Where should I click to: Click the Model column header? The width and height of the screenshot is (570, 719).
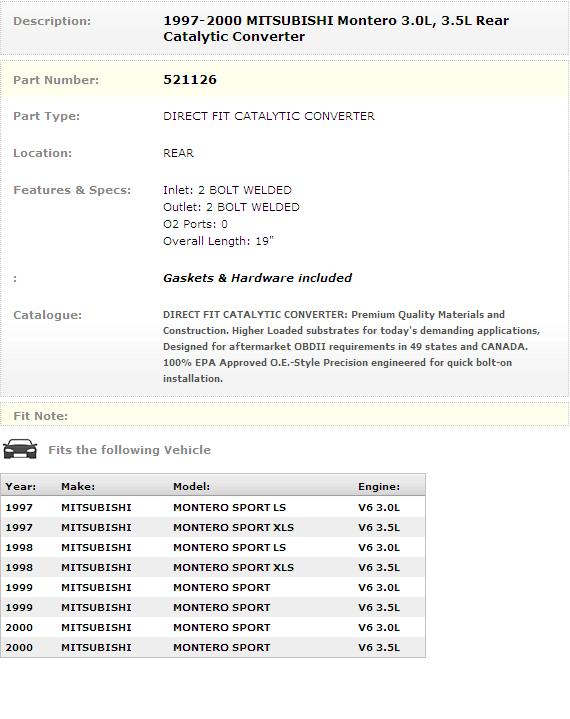click(x=191, y=487)
